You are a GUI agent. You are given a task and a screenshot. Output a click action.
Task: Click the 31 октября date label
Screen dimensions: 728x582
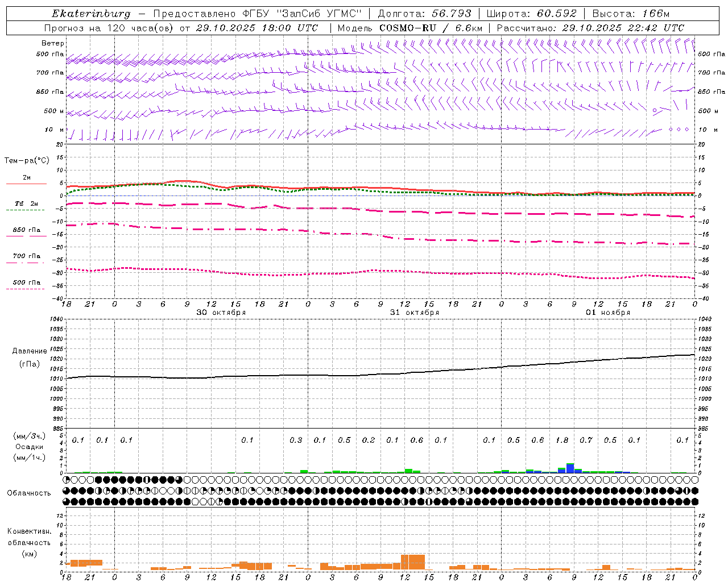[415, 313]
